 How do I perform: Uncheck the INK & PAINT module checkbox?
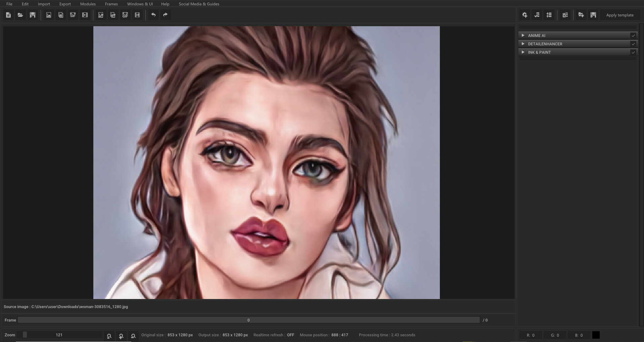(633, 52)
